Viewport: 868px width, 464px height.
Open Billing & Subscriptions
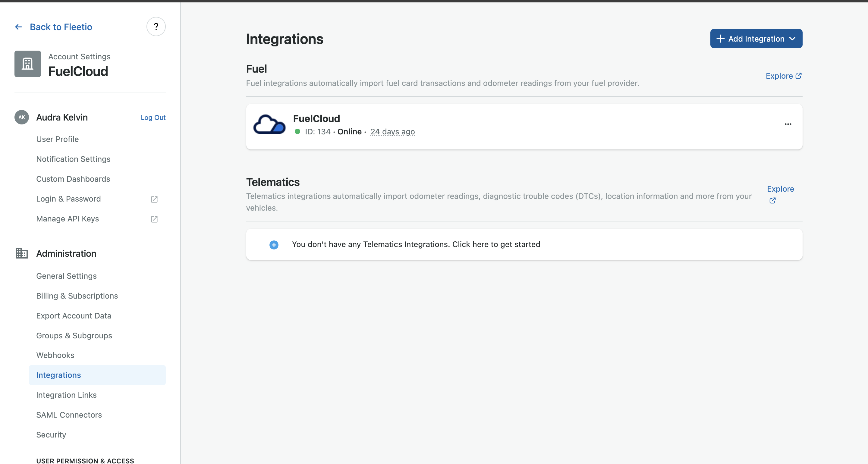[77, 296]
